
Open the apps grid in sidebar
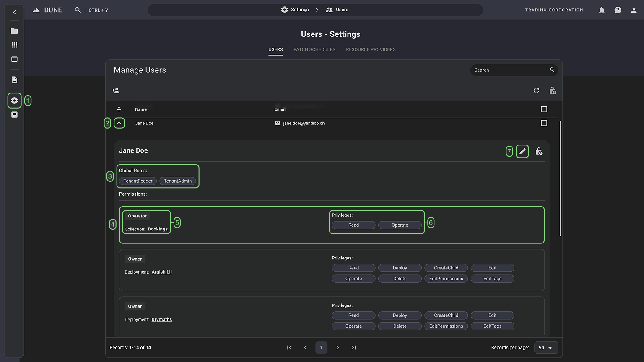coord(14,45)
